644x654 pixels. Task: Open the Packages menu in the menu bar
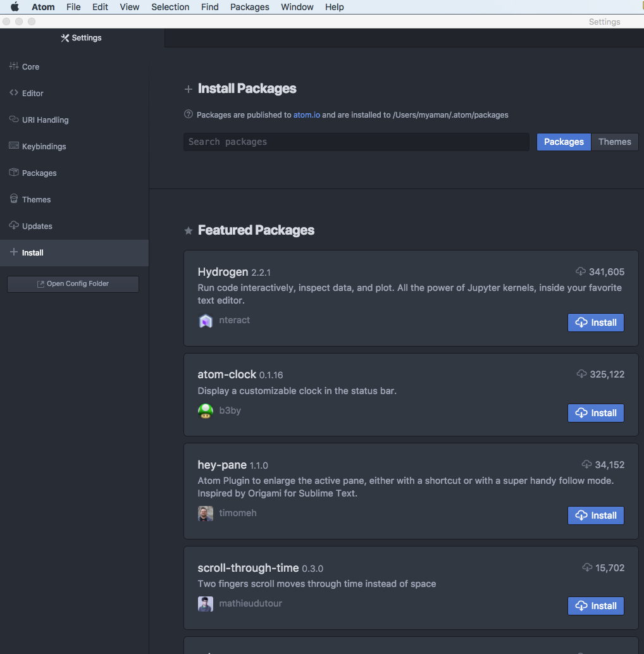click(x=249, y=7)
